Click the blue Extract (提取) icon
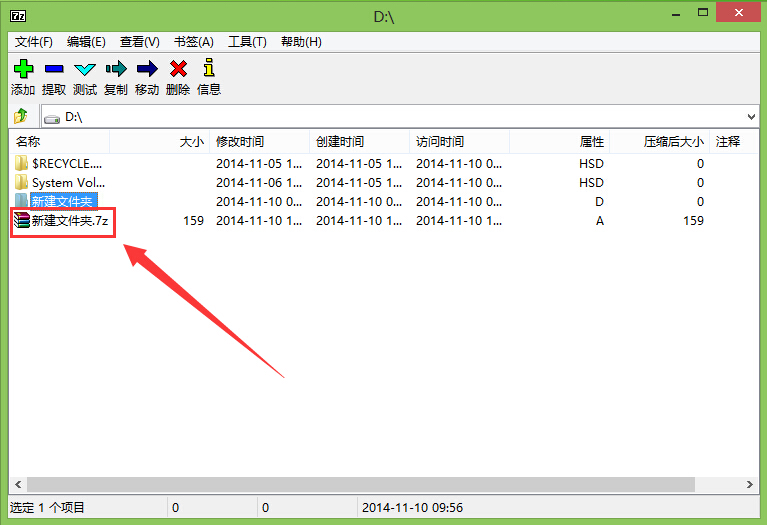The width and height of the screenshot is (767, 525). click(54, 69)
